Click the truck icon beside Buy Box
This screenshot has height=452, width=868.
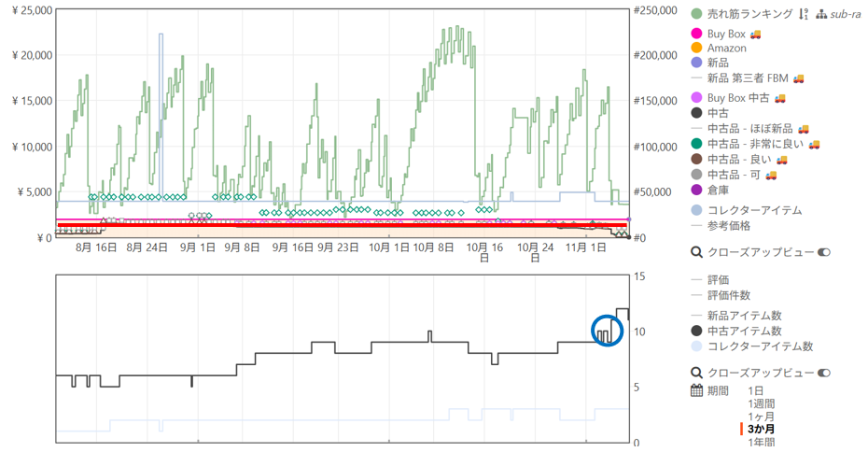click(x=756, y=34)
